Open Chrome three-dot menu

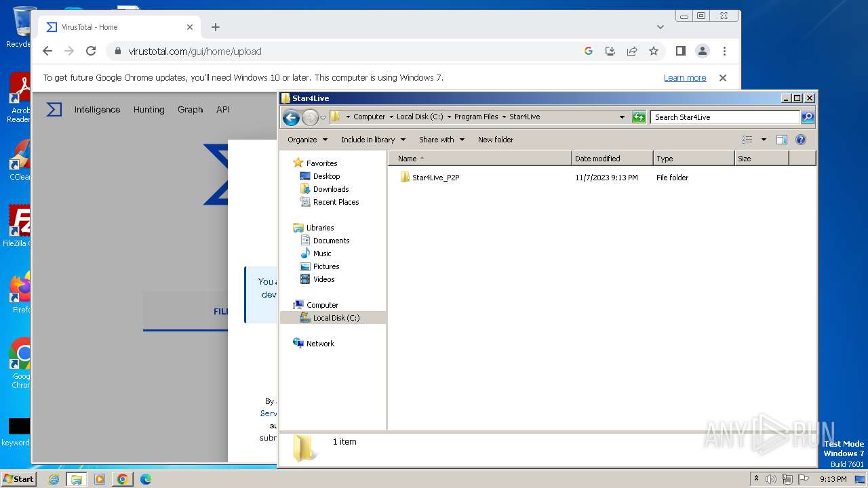point(724,51)
